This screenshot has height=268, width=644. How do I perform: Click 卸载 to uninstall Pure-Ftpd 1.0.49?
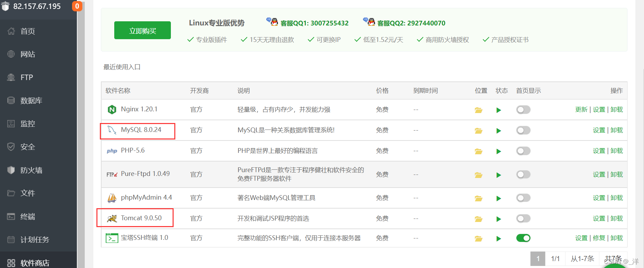pos(617,175)
